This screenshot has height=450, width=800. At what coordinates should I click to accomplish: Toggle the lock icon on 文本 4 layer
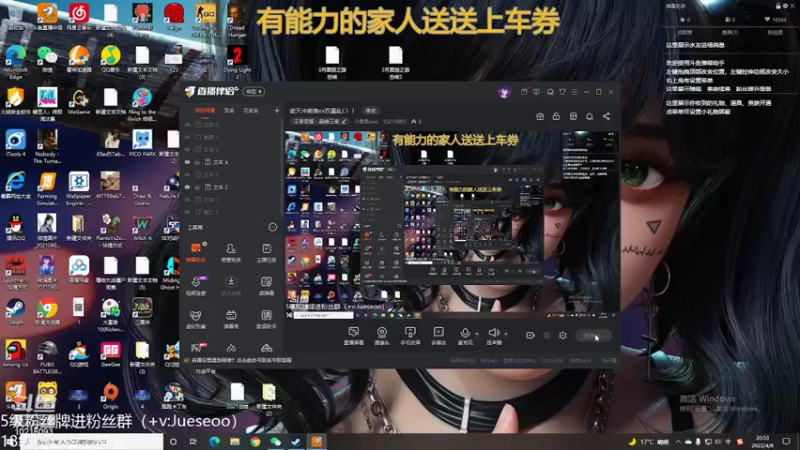coord(197,162)
